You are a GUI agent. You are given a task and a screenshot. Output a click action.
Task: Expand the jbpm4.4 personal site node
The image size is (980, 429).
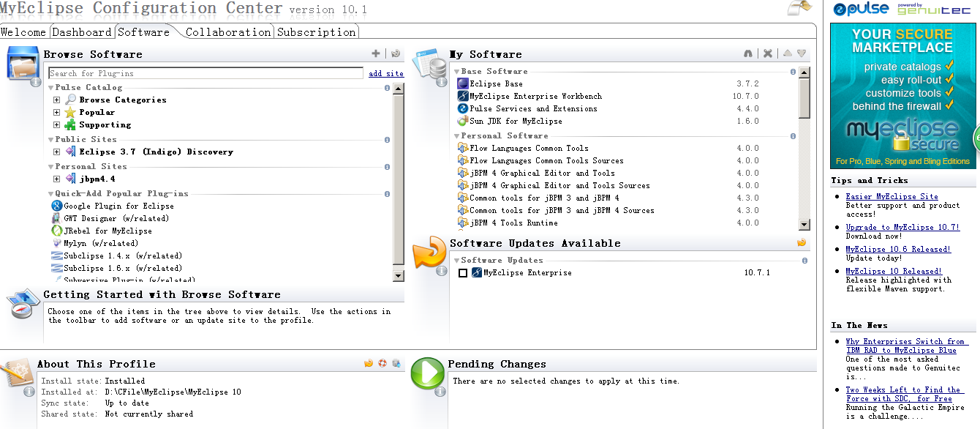(x=57, y=179)
